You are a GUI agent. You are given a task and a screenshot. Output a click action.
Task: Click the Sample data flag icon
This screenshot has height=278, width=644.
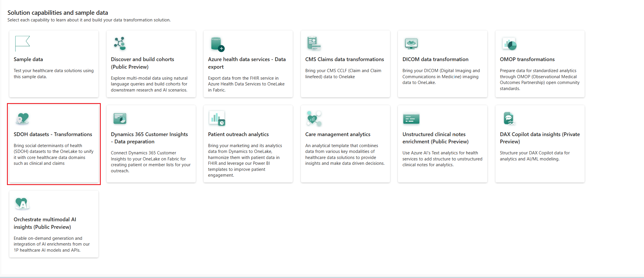click(x=22, y=43)
